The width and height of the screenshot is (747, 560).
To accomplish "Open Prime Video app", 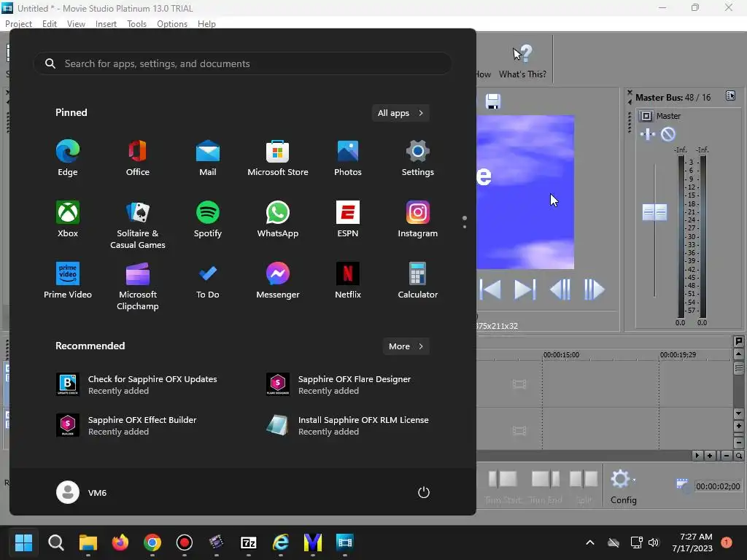I will (x=68, y=281).
